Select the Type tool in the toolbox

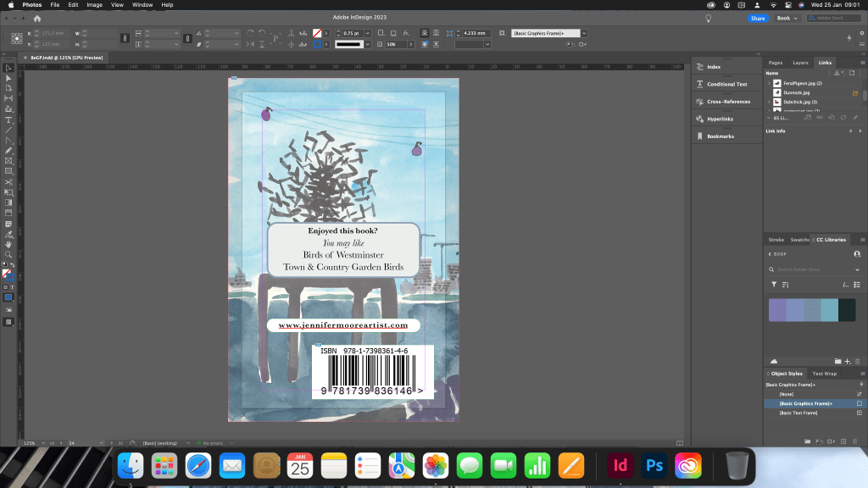click(x=8, y=119)
